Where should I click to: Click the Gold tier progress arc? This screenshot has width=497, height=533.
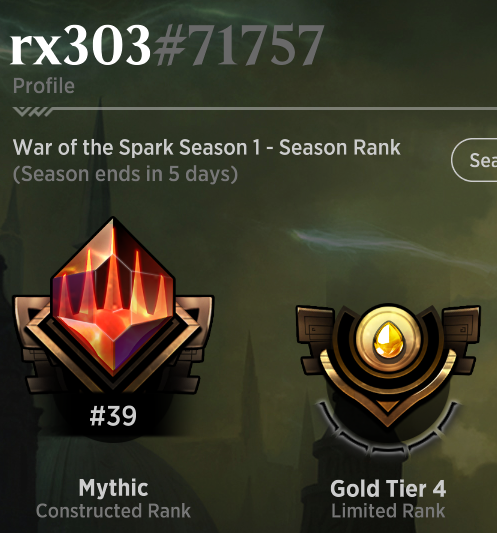[388, 429]
